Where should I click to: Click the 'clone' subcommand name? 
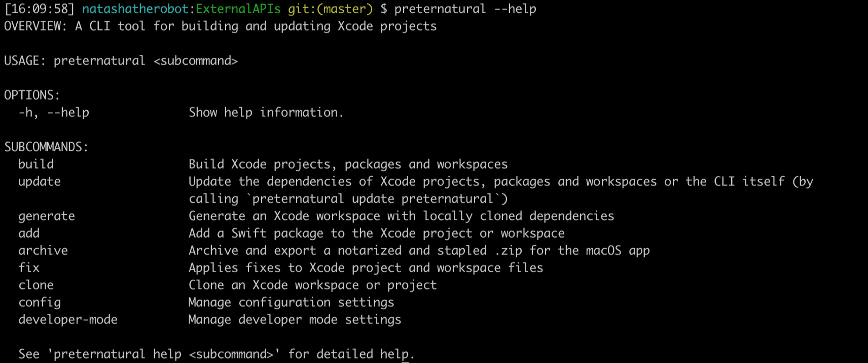pyautogui.click(x=36, y=285)
